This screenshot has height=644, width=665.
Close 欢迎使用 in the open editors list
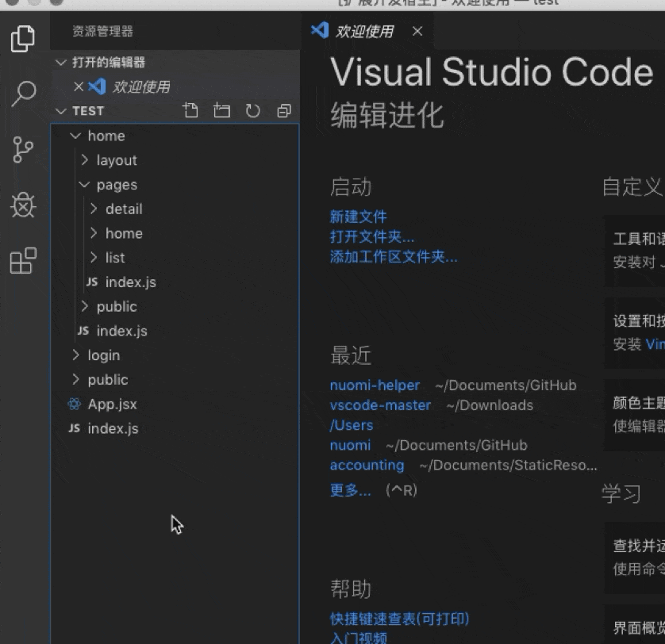click(x=79, y=86)
